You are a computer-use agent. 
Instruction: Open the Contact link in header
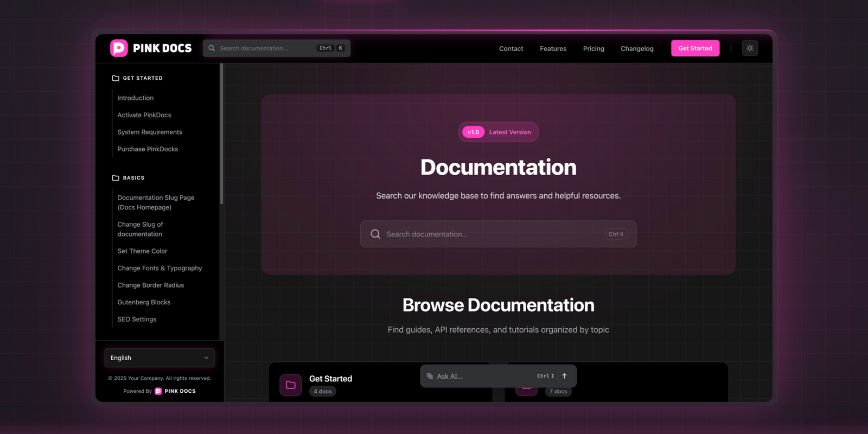pyautogui.click(x=511, y=49)
